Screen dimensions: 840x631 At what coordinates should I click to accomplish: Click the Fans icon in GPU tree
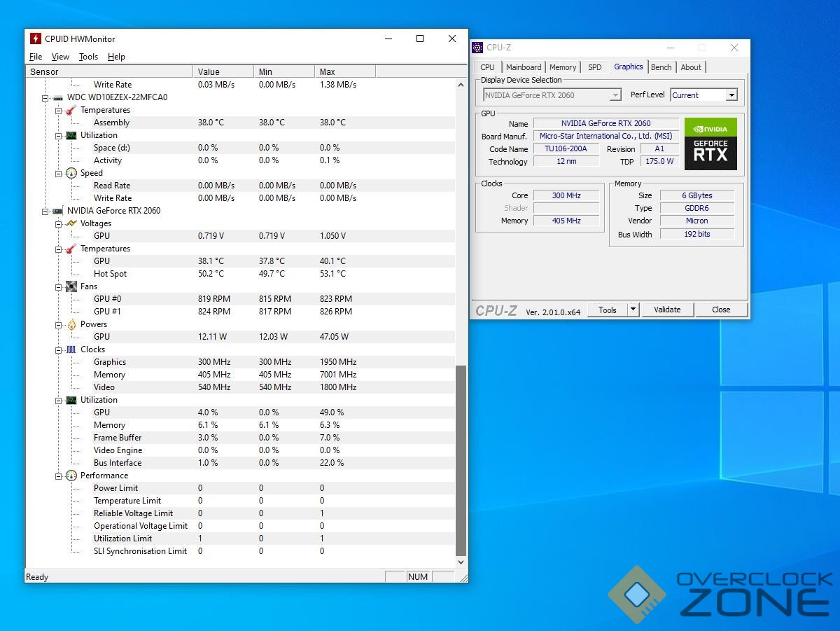[71, 286]
